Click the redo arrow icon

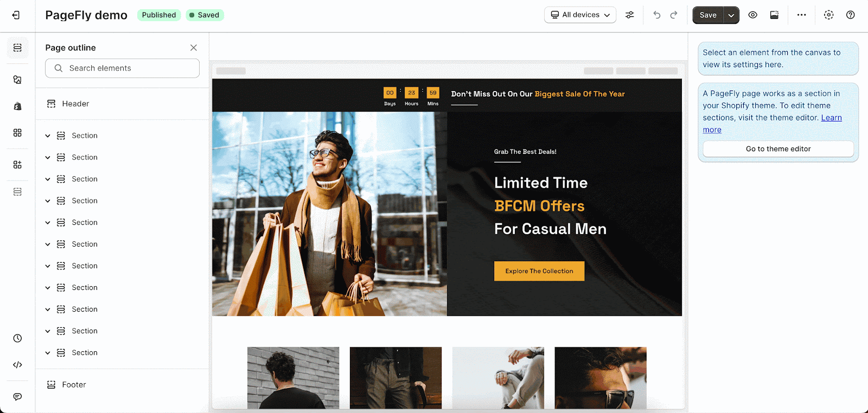pos(674,15)
